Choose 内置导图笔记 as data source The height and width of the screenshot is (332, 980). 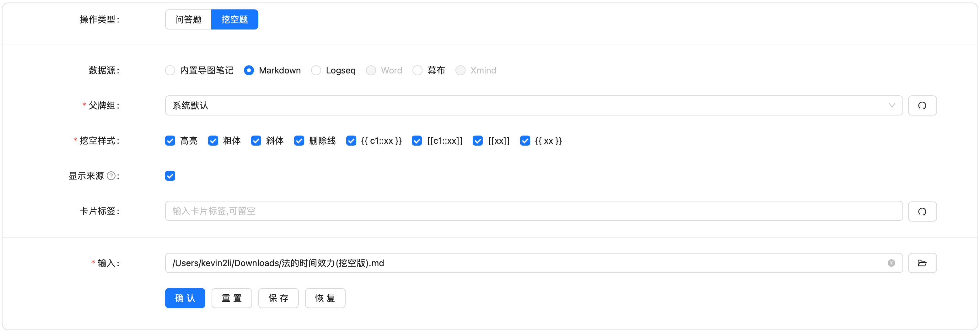point(170,70)
